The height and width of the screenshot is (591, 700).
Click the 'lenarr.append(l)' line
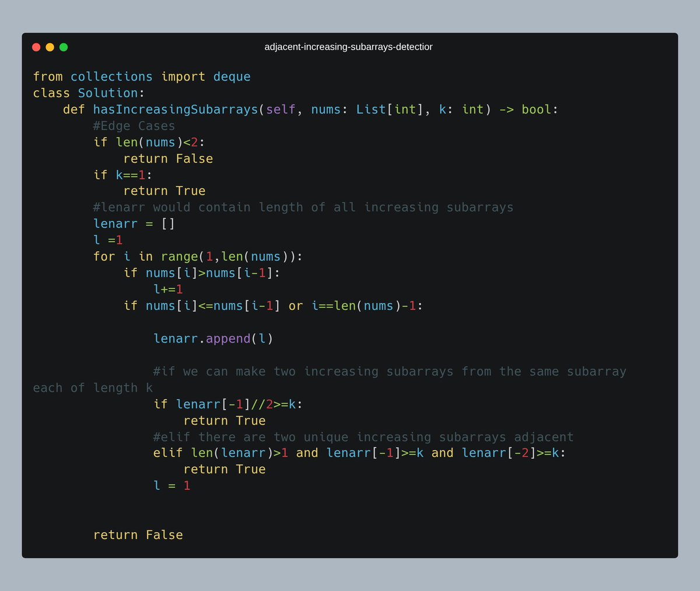[213, 338]
